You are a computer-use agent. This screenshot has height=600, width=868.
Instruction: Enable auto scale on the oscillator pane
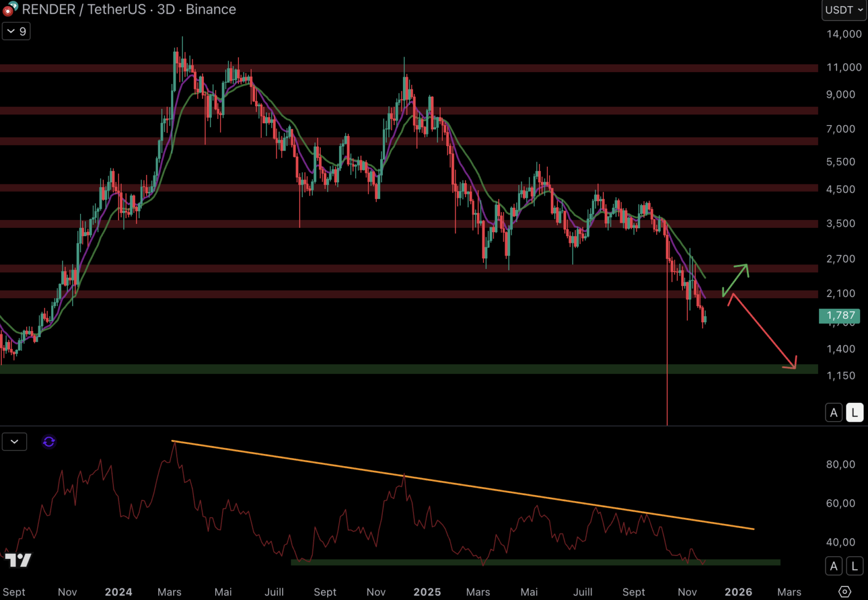834,566
